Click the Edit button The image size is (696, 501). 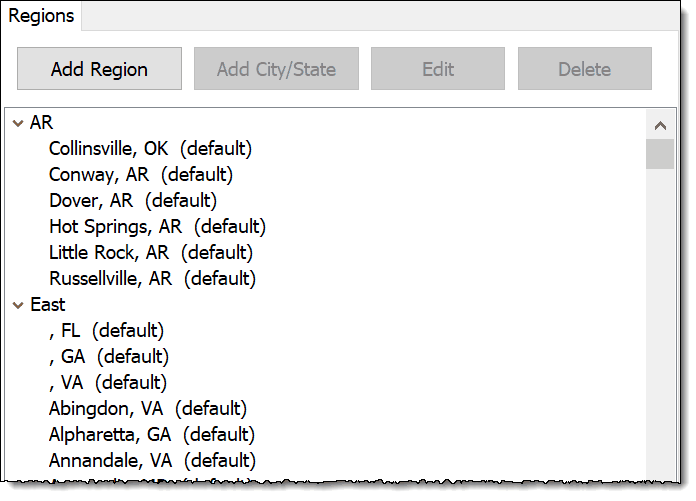tap(437, 69)
